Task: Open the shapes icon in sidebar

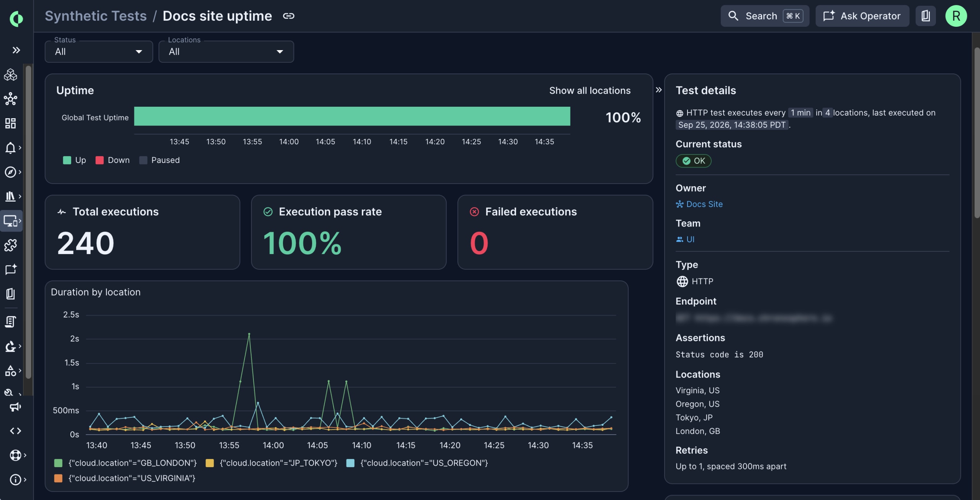Action: coord(11,370)
